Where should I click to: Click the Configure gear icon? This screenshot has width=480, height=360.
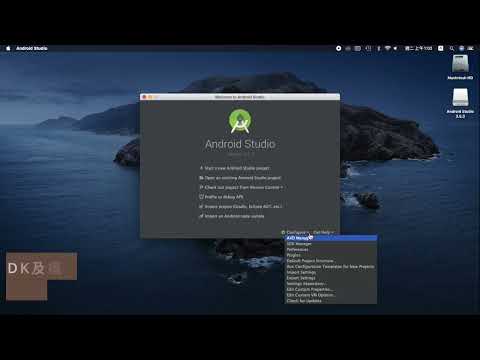pyautogui.click(x=283, y=232)
